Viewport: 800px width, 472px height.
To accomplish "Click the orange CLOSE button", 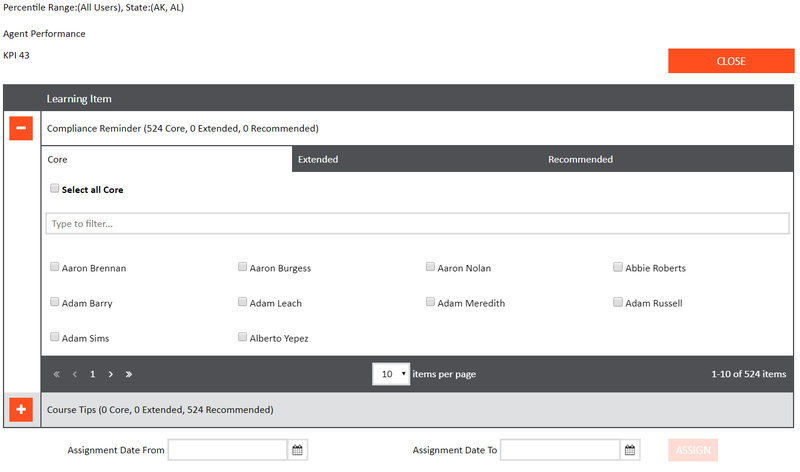I will coord(730,61).
